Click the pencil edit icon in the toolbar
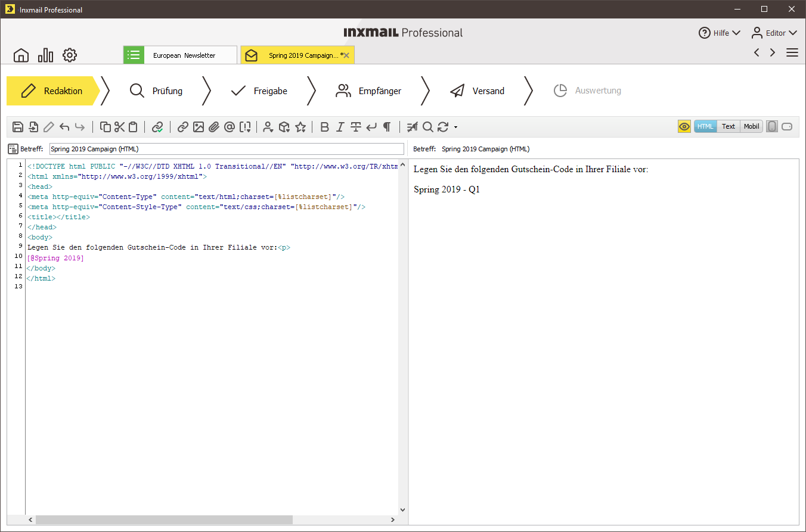 click(49, 127)
